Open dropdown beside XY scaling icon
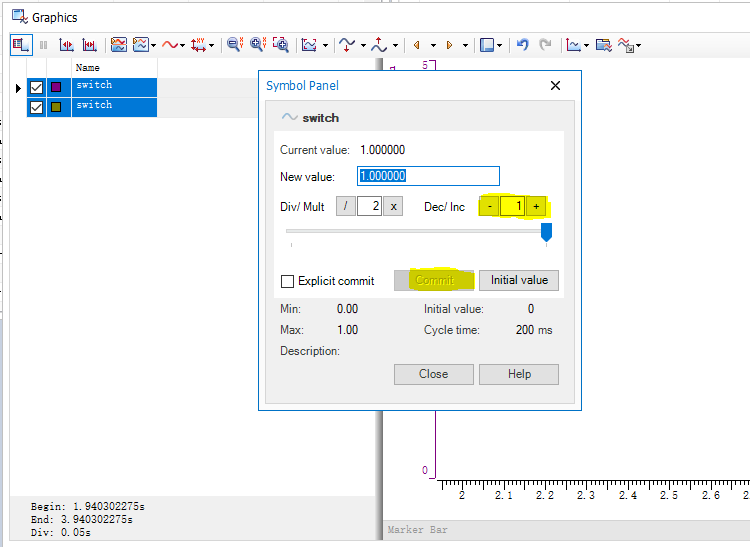 (x=211, y=45)
